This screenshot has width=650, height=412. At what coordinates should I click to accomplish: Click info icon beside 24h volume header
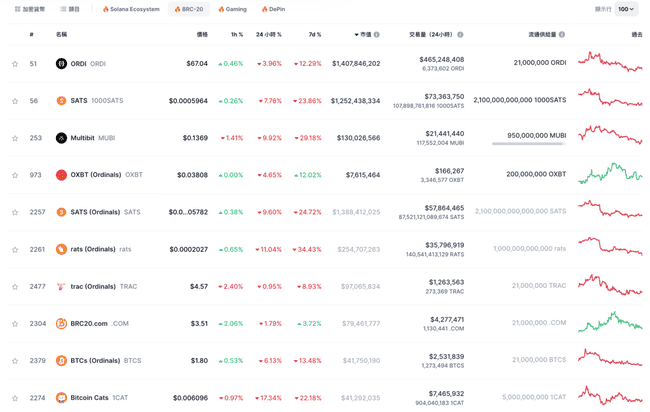[x=460, y=35]
